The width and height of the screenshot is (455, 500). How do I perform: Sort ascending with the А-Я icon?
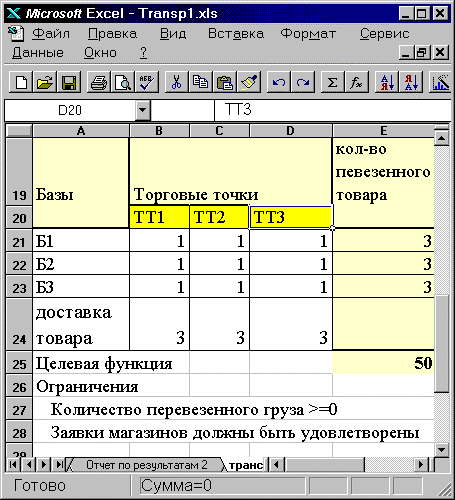pos(387,82)
